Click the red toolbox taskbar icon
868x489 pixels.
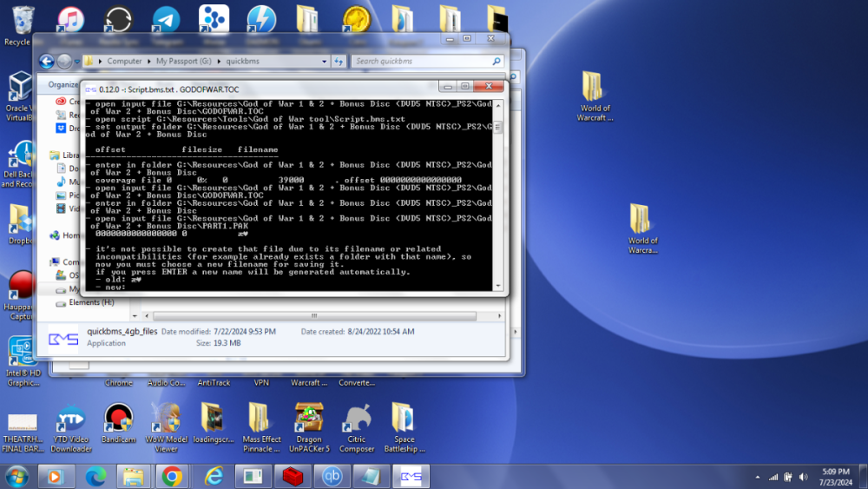[293, 476]
